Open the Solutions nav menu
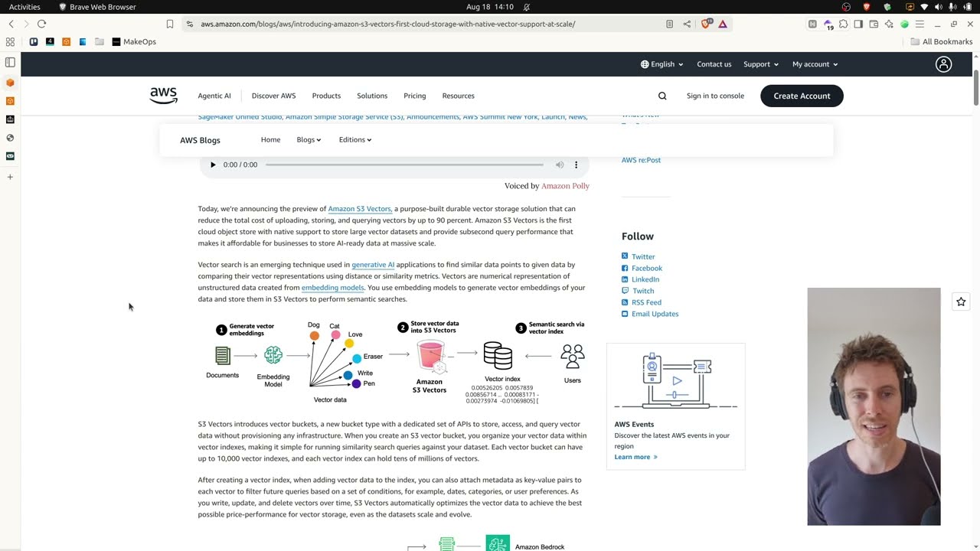 click(372, 96)
